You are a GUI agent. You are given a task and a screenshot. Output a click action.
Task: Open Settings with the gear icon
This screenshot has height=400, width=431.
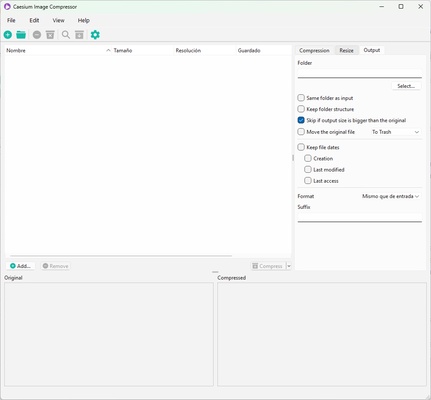(95, 35)
